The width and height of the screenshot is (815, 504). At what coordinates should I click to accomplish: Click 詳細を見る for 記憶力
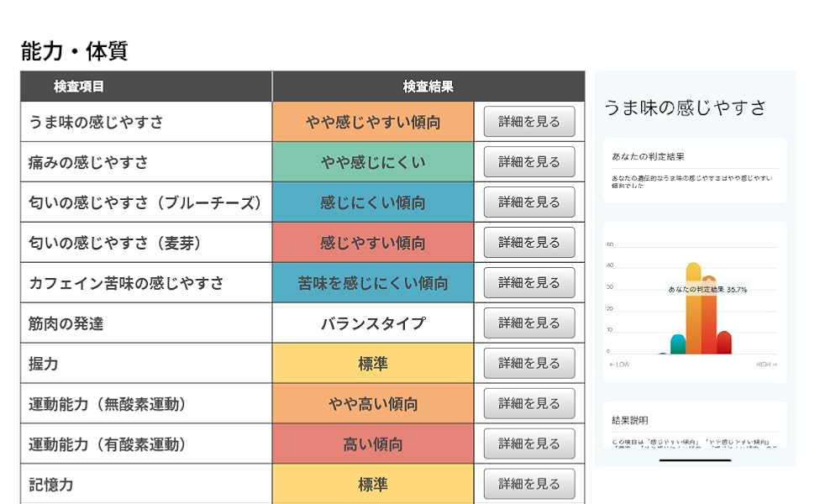coord(529,484)
